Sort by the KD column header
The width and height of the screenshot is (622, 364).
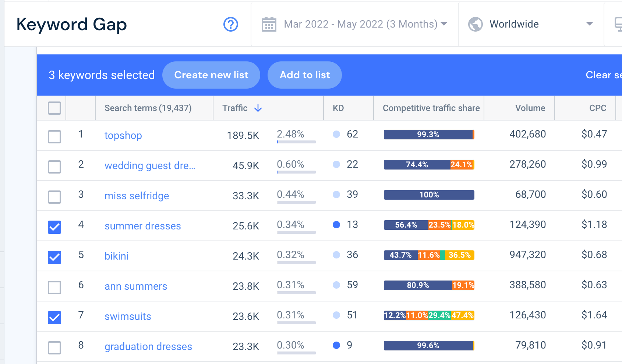[x=338, y=108]
